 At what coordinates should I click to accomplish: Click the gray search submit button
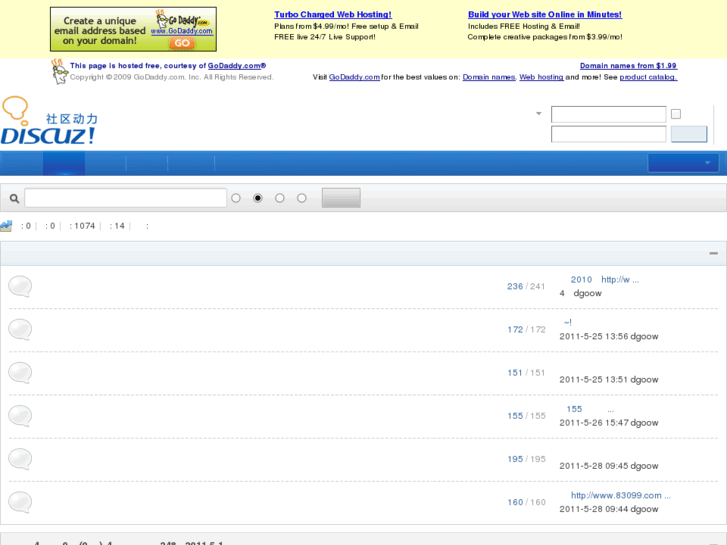click(x=341, y=198)
